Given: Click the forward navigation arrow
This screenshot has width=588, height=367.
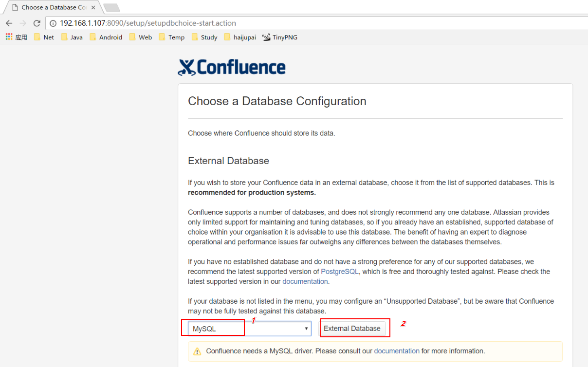Looking at the screenshot, I should (22, 23).
